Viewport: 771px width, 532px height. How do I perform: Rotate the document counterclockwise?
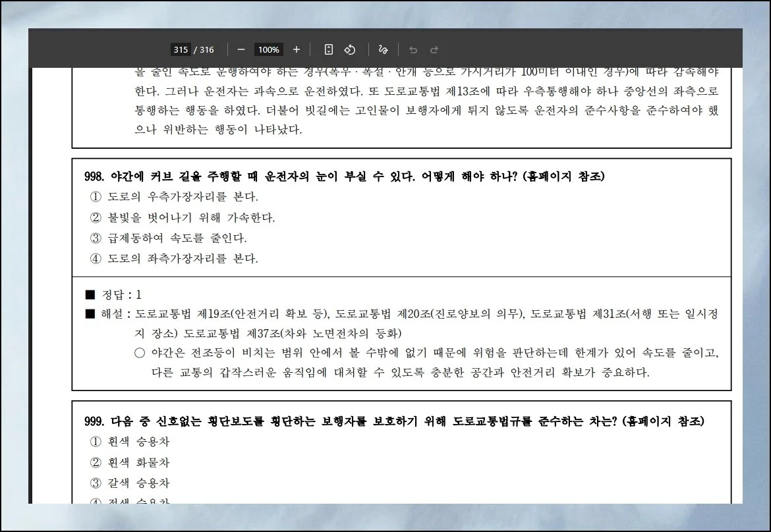pos(350,49)
